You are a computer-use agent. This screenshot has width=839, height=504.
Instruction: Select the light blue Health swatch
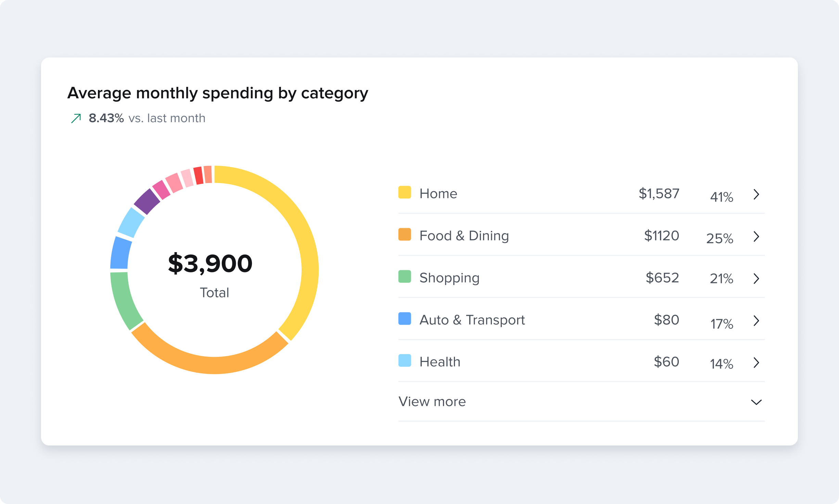point(405,361)
